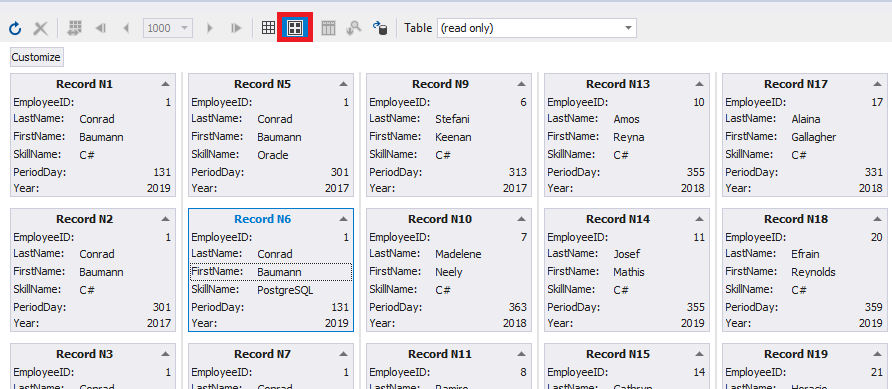Collapse the Record N17 card
Viewport: 892px width, 389px height.
[x=878, y=84]
